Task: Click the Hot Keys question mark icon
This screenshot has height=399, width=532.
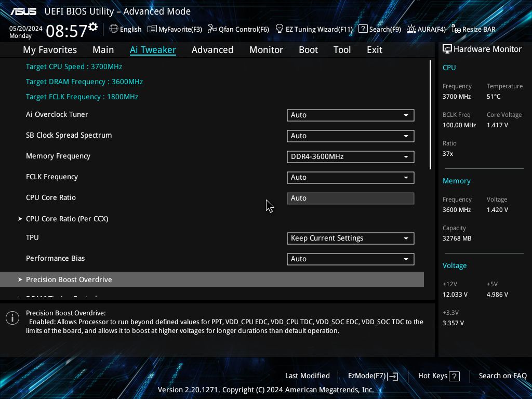Action: pos(454,376)
